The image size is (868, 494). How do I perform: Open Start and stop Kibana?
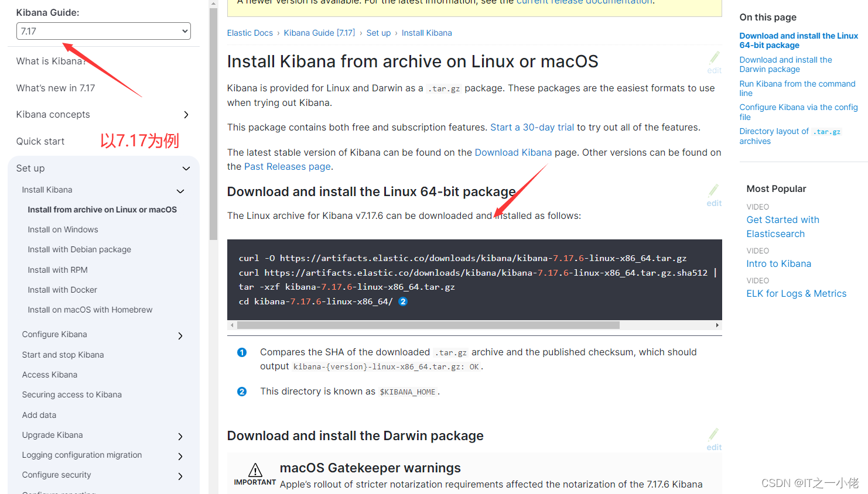[63, 355]
